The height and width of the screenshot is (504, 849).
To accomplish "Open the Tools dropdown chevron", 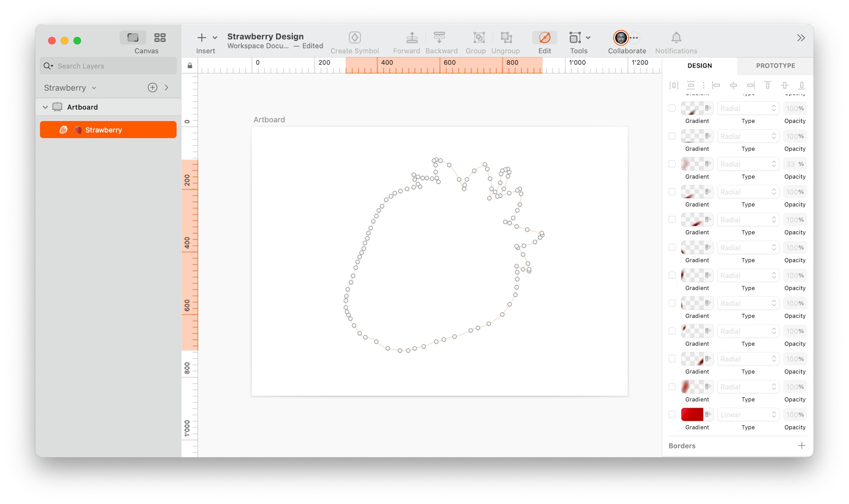I will click(588, 38).
